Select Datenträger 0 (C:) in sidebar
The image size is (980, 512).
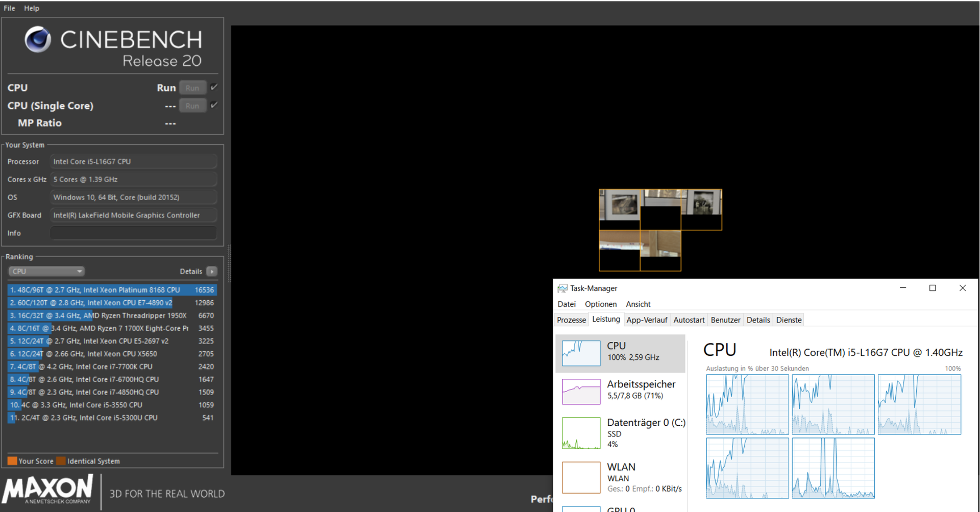point(620,433)
